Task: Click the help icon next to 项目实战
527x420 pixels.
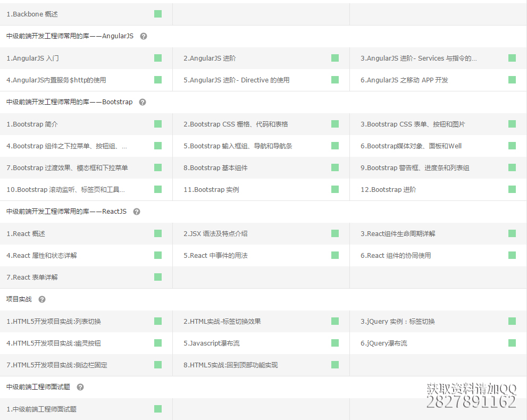Action: (41, 299)
